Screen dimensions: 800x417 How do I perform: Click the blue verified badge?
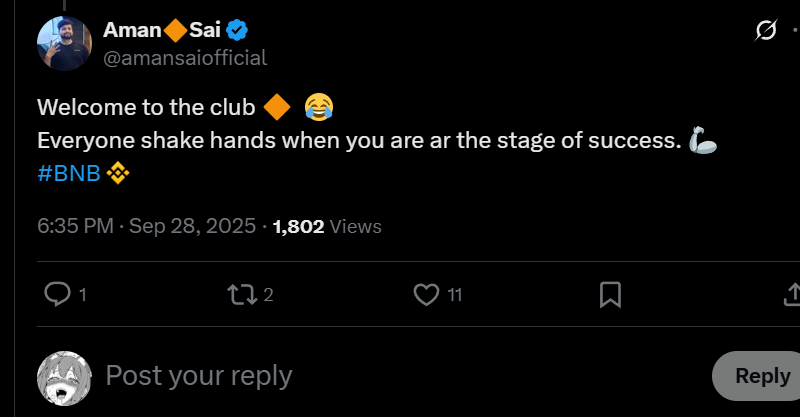(239, 31)
